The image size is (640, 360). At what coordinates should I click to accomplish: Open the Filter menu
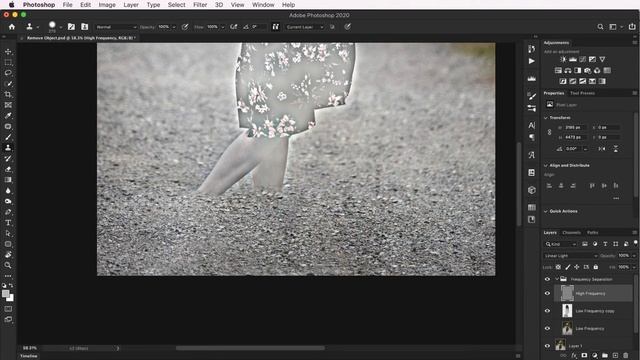point(200,5)
